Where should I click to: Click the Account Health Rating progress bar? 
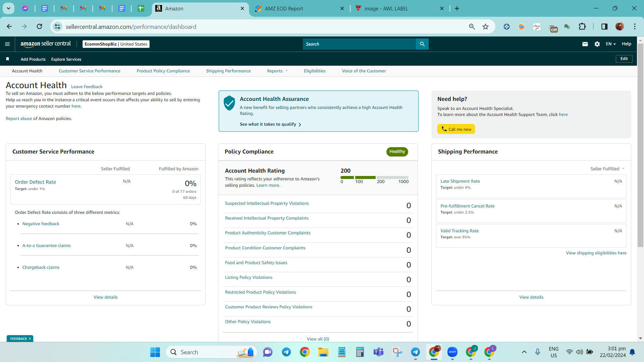[x=374, y=177]
